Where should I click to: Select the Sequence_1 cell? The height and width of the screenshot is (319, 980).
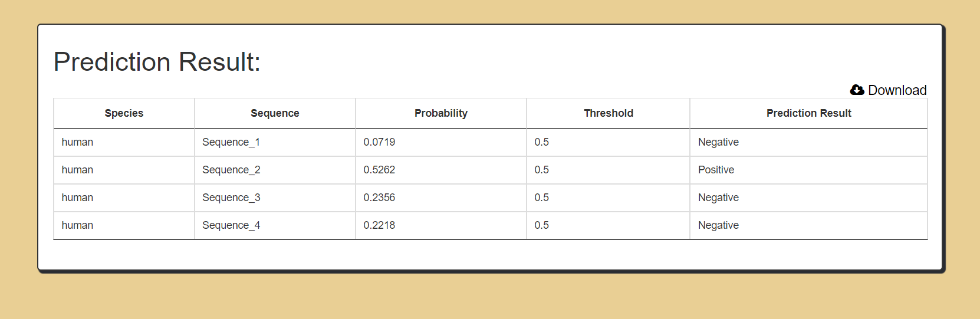tap(275, 142)
